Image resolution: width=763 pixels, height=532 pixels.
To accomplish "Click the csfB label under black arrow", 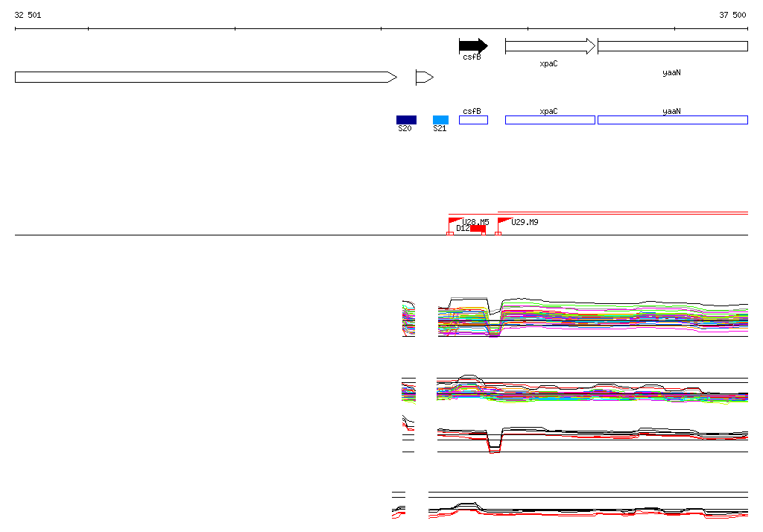I will click(x=472, y=57).
